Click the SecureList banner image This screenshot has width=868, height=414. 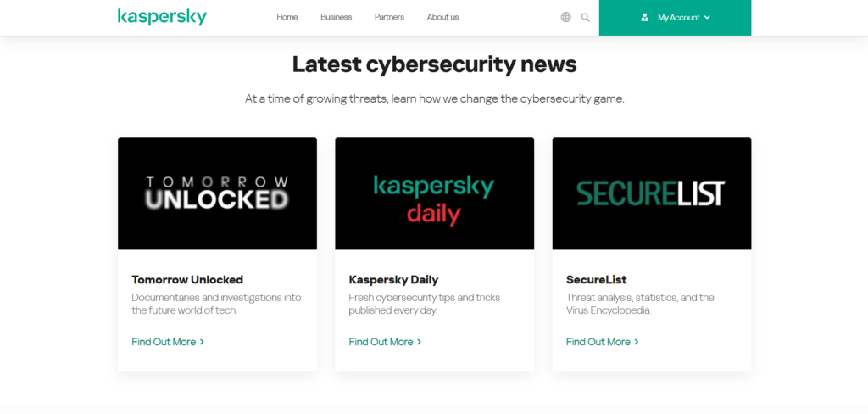click(x=652, y=193)
